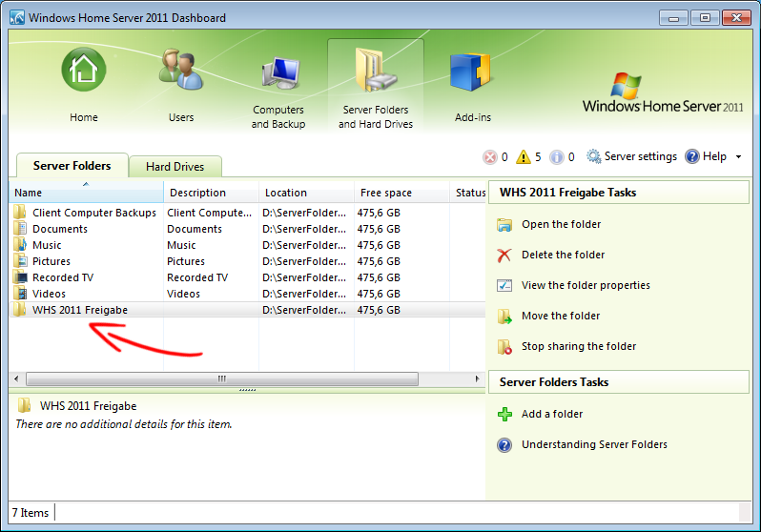Open Server settings gear icon
The image size is (761, 532).
click(x=593, y=156)
